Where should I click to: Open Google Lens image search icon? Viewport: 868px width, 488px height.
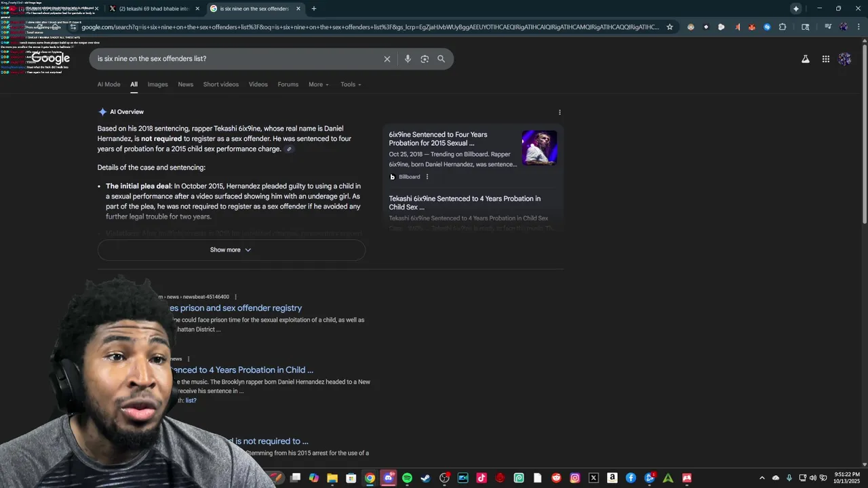tap(425, 59)
